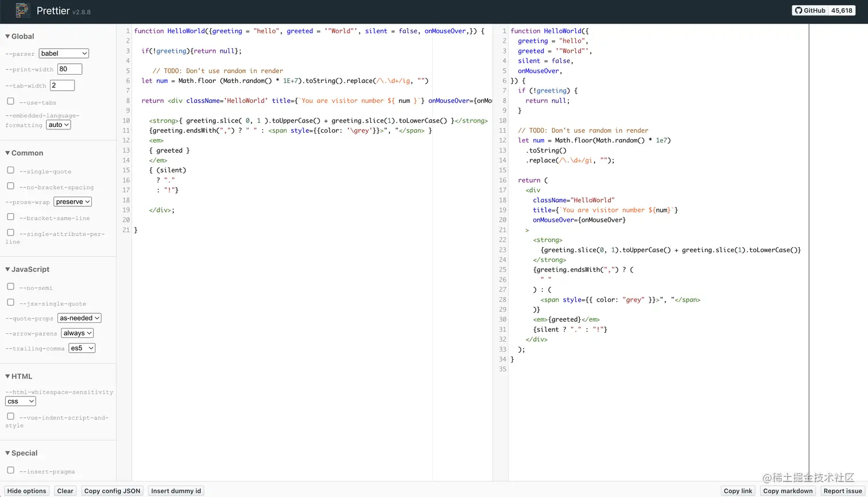868x497 pixels.
Task: Enable the --vue-indent-script-and-style checkbox
Action: click(x=10, y=416)
